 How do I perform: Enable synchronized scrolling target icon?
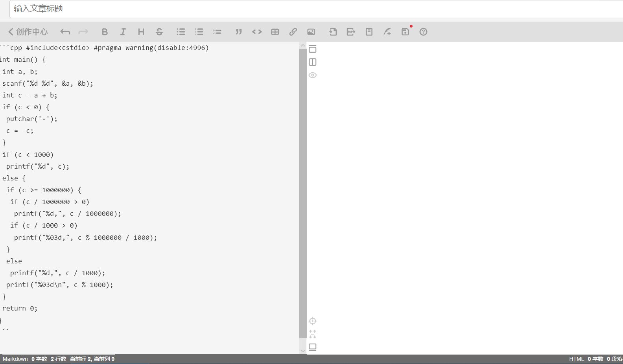(313, 321)
